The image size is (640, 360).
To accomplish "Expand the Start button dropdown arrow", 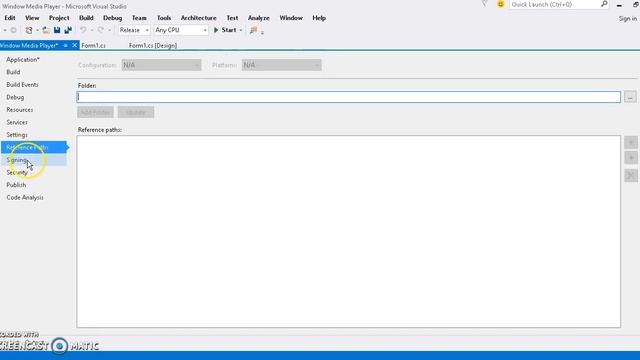I will pos(241,30).
